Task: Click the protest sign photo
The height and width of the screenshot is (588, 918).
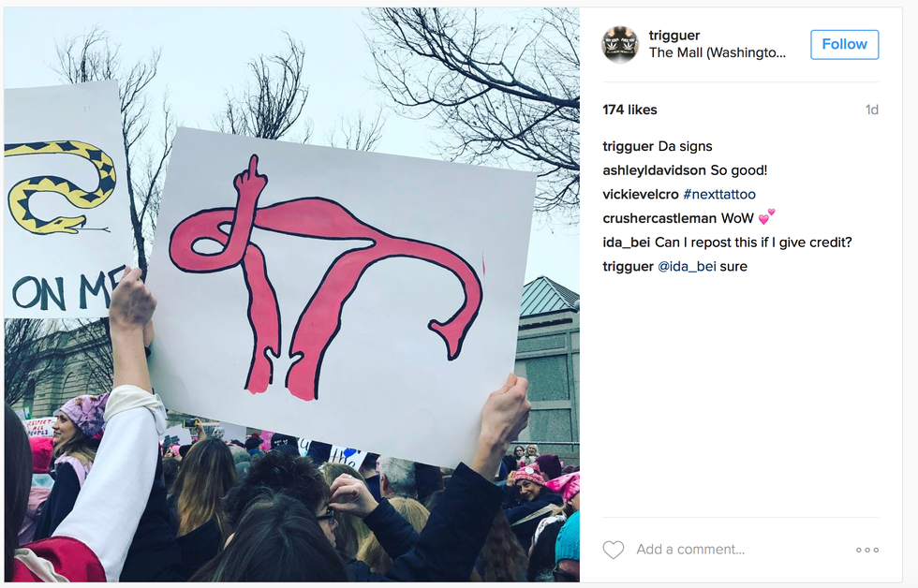Action: 291,294
